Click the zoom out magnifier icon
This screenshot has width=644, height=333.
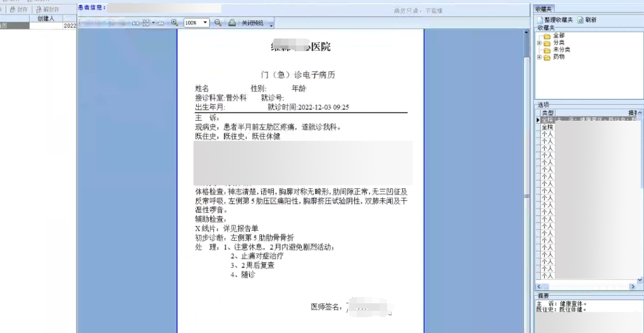(218, 23)
